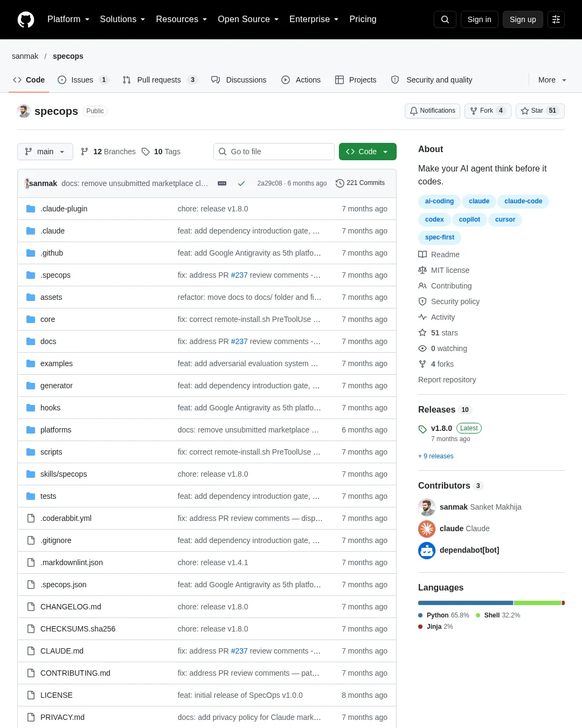Screen dimensions: 582x728
Task: Open the search magnifier button in header
Action: click(445, 19)
